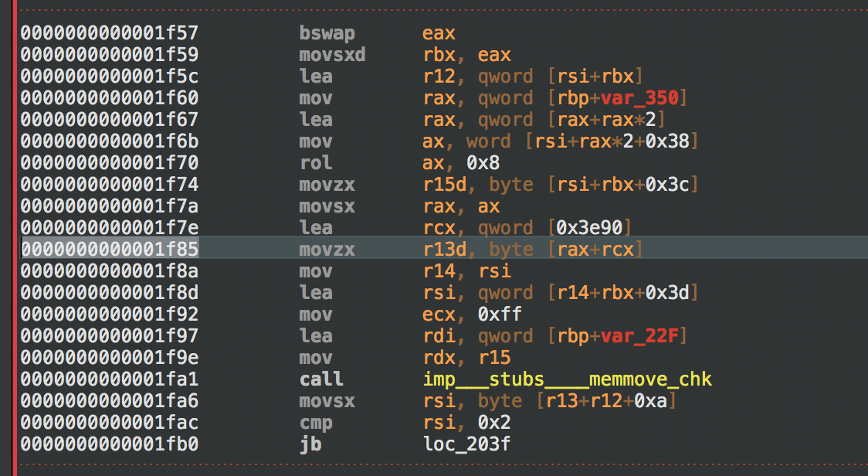Click the mov mnemonic at address 1f60
Image resolution: width=868 pixels, height=476 pixels.
[x=316, y=98]
